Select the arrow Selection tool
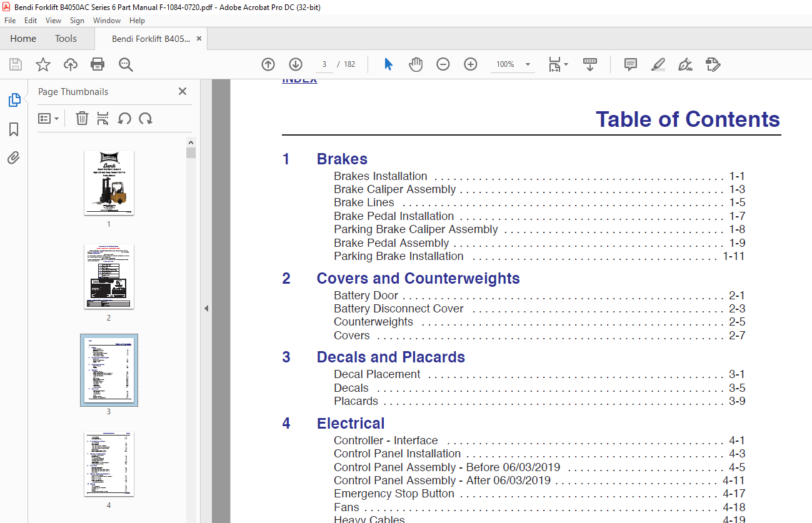The width and height of the screenshot is (812, 523). coord(388,64)
